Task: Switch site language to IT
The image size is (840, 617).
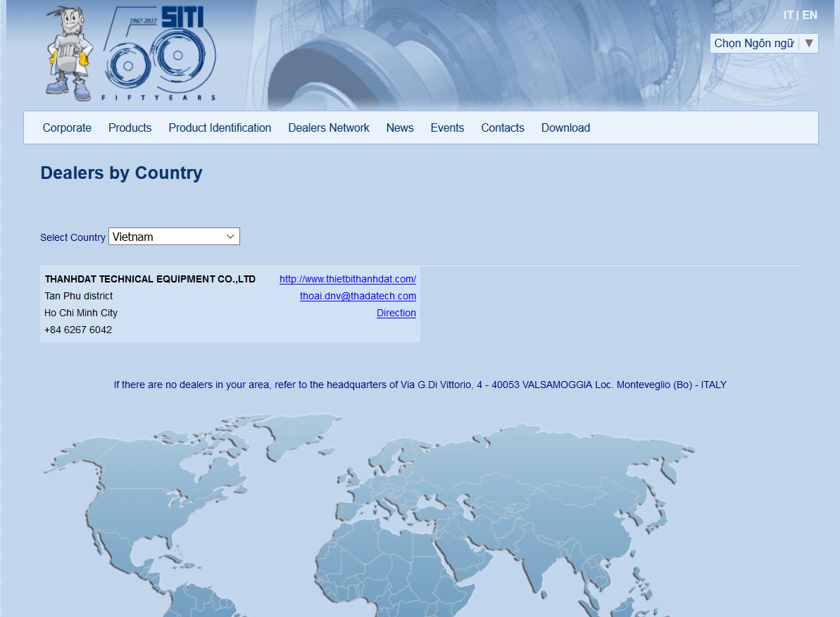Action: (788, 15)
